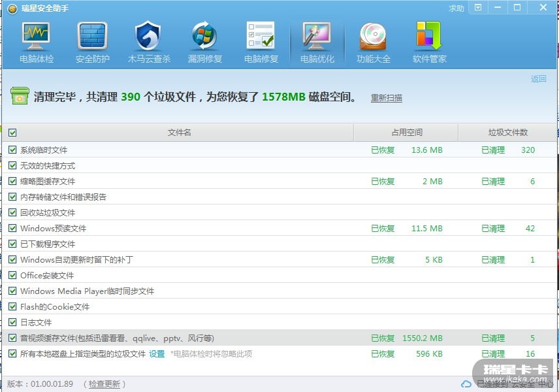Click the 11.5 MB size value
The height and width of the screenshot is (392, 559).
pyautogui.click(x=426, y=228)
